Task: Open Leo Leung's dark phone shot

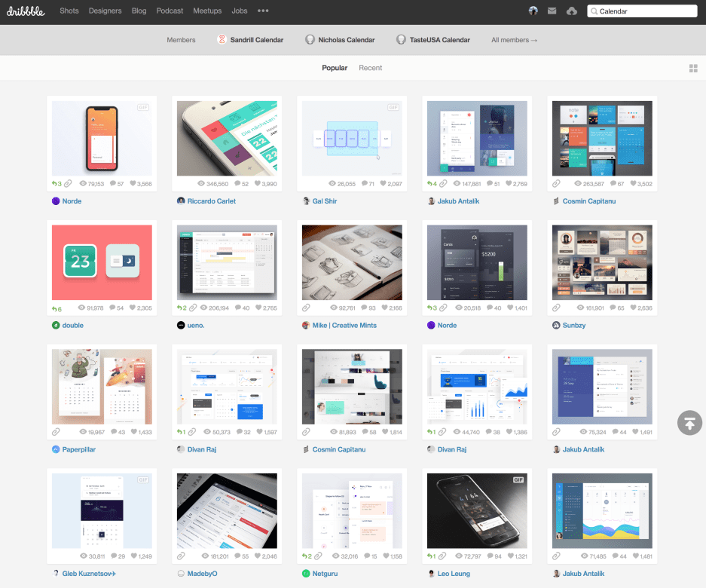Action: tap(477, 510)
